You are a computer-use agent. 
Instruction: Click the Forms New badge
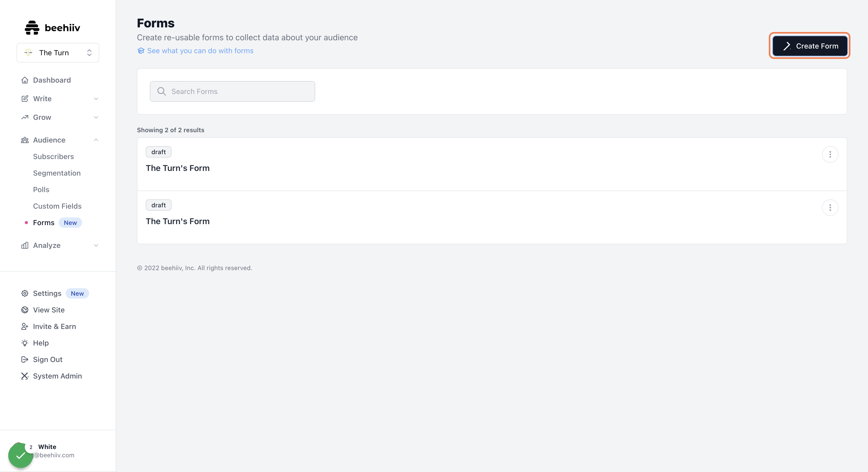click(71, 223)
